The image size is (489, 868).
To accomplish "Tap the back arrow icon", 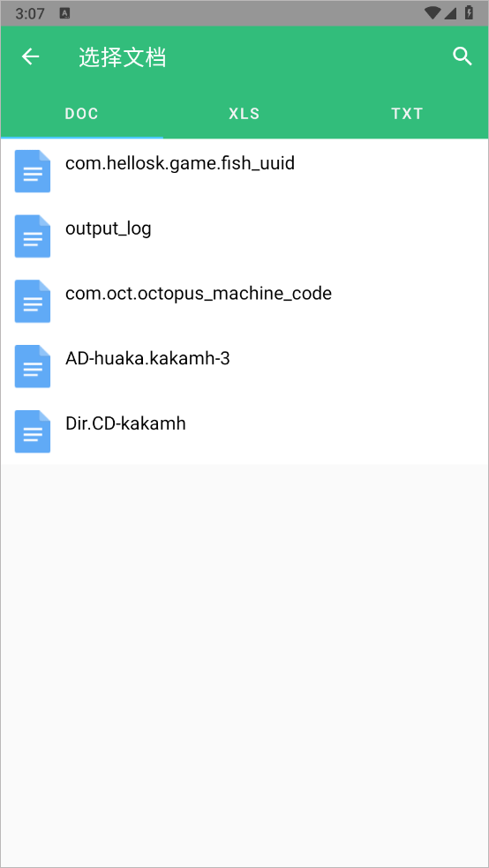I will (x=31, y=56).
